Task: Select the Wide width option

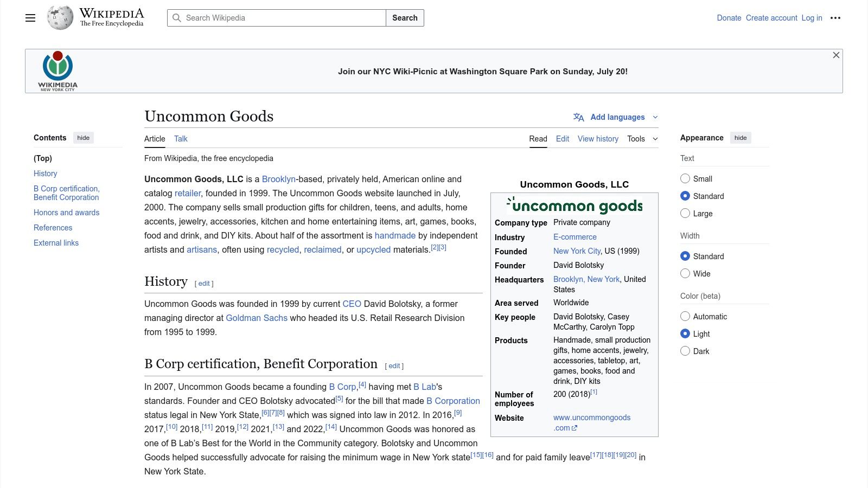Action: (x=685, y=274)
